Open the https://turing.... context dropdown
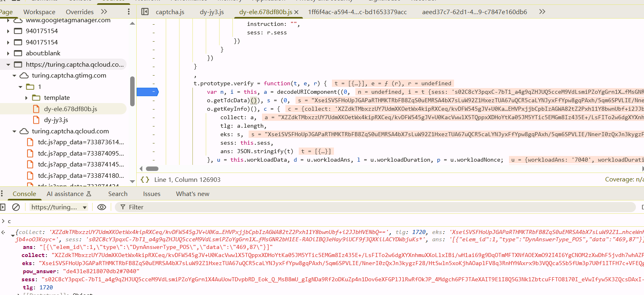The height and width of the screenshot is (295, 644). [59, 207]
